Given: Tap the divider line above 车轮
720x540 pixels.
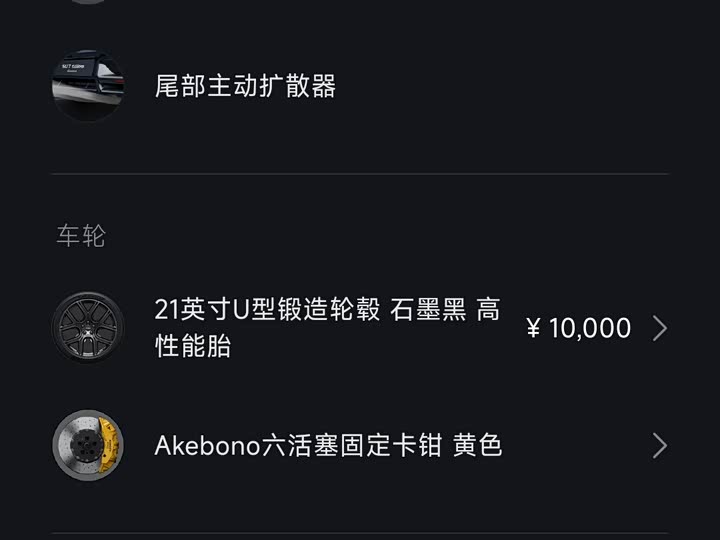Looking at the screenshot, I should (360, 174).
